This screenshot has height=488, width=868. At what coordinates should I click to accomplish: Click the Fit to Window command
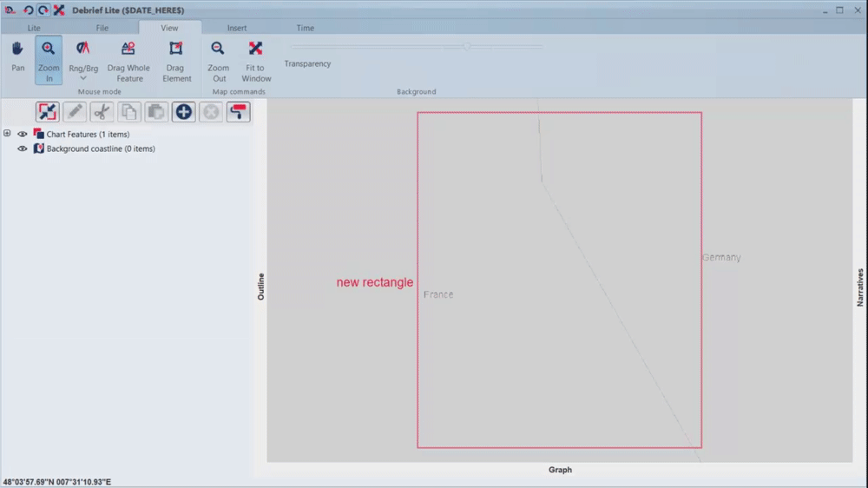(256, 61)
